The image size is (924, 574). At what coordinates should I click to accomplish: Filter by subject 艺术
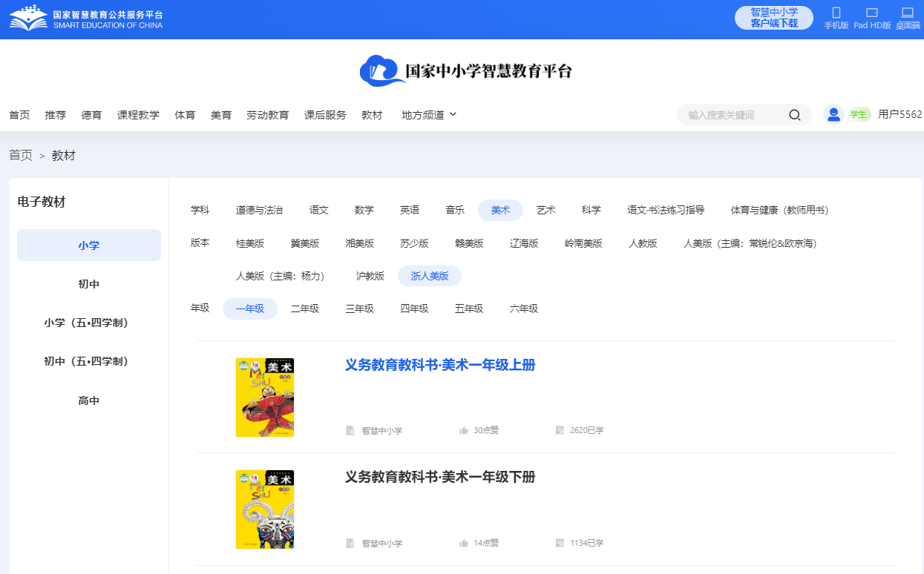pyautogui.click(x=546, y=210)
